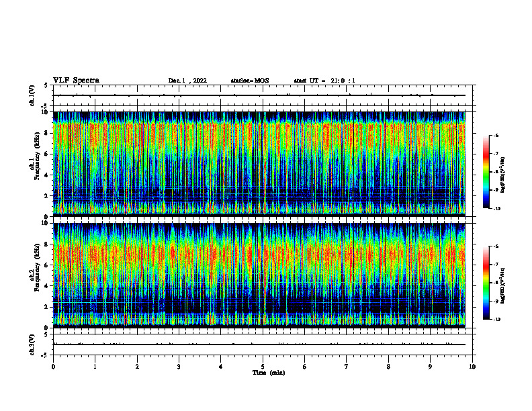Click the ch.2 spectrogram plot area
Image resolution: width=532 pixels, height=411 pixels.
pyautogui.click(x=259, y=275)
